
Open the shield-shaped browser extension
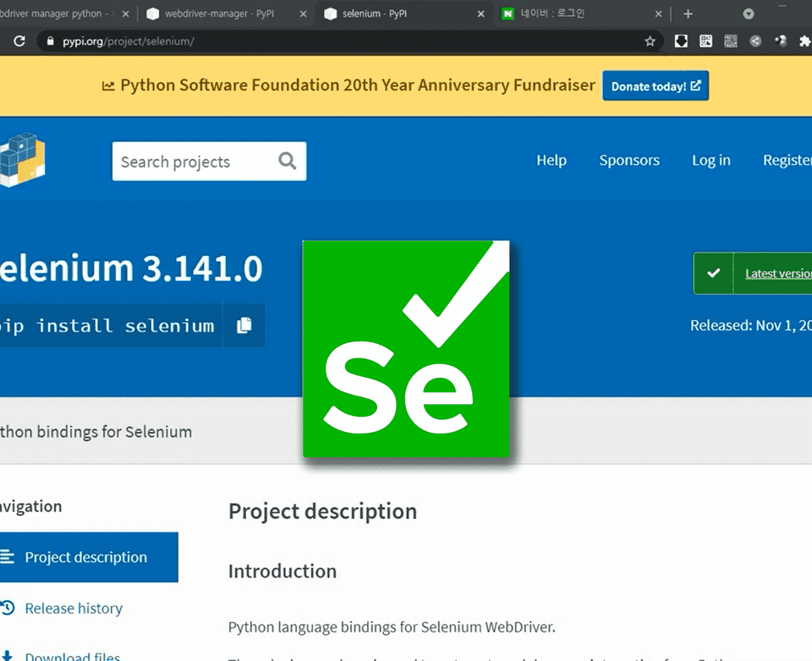tap(681, 41)
